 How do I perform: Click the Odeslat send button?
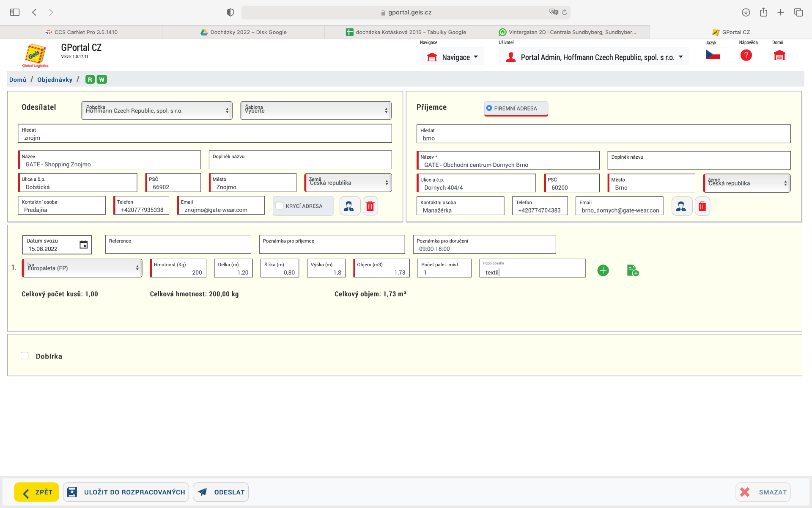[x=221, y=492]
